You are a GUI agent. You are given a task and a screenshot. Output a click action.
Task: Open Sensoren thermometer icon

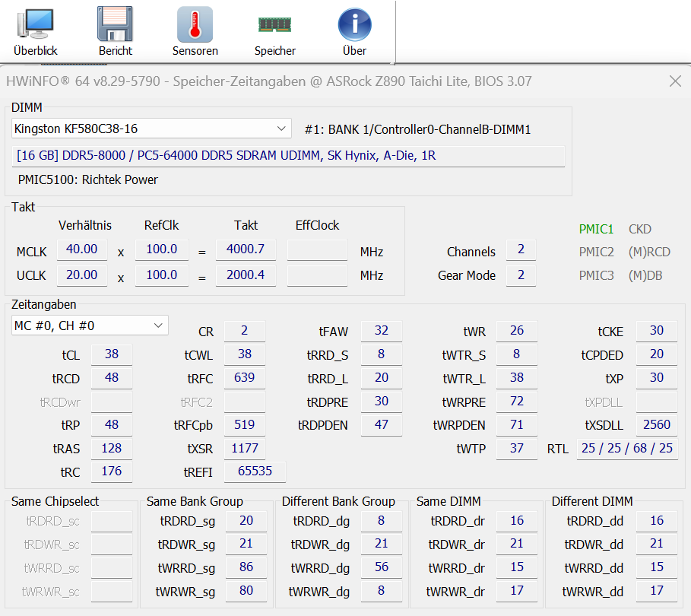pos(195,32)
